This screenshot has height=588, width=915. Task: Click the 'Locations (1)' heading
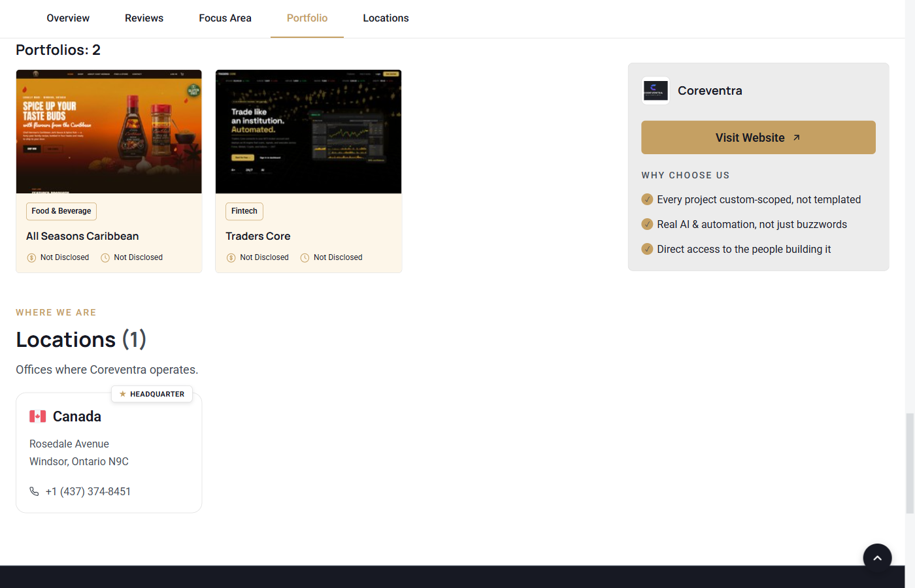click(x=81, y=340)
